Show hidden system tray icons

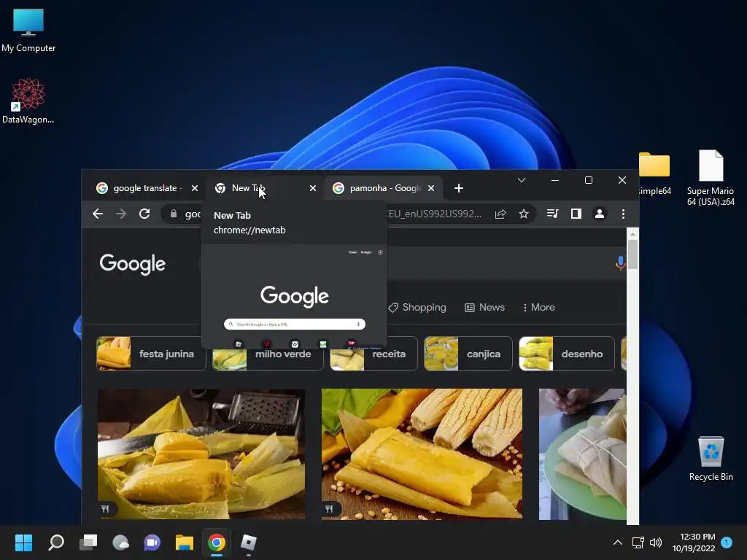[x=617, y=542]
